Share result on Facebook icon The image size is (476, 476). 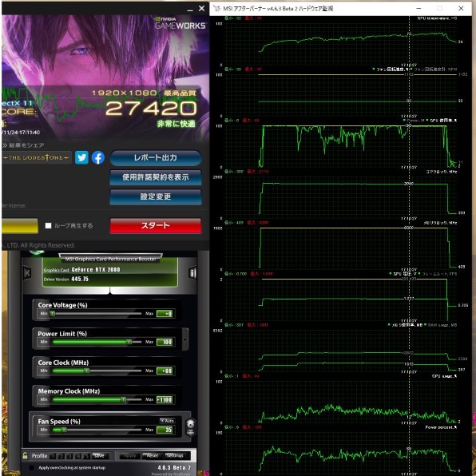pyautogui.click(x=98, y=157)
